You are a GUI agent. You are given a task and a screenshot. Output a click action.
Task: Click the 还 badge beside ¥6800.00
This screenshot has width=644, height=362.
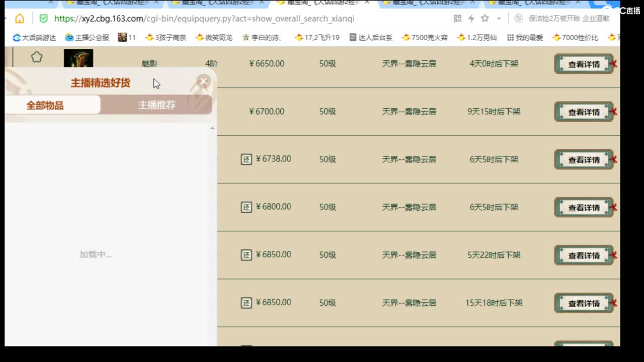point(247,207)
